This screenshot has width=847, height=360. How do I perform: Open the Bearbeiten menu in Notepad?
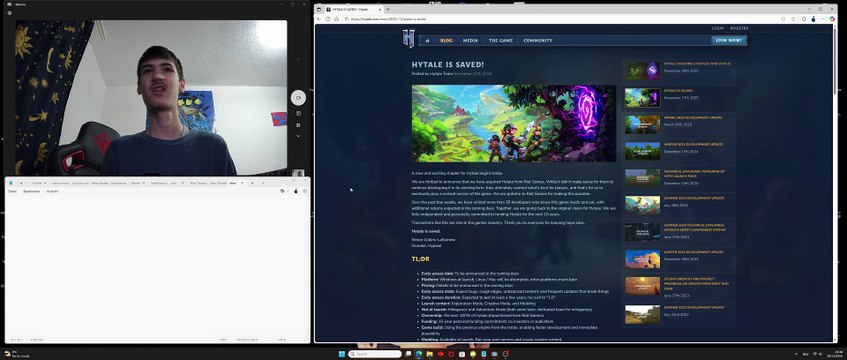[31, 191]
